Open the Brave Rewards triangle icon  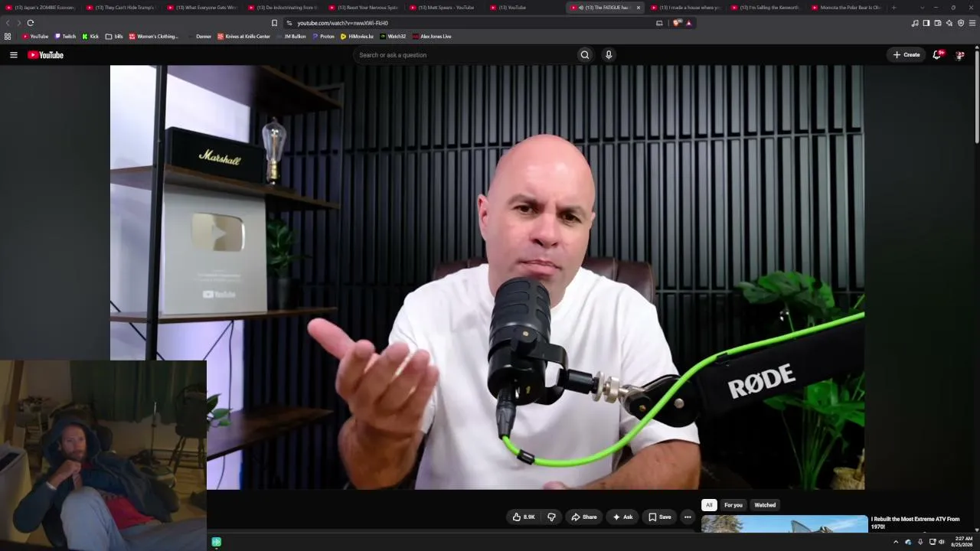pyautogui.click(x=688, y=23)
